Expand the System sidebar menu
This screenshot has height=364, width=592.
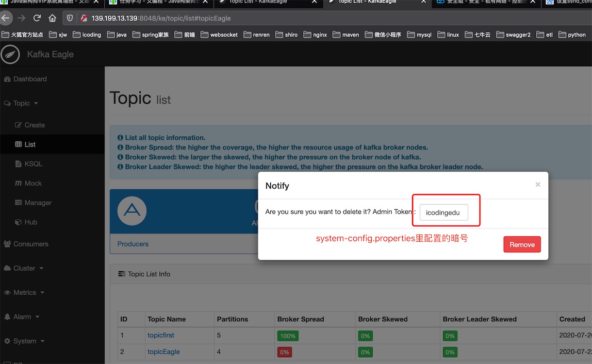pos(24,341)
